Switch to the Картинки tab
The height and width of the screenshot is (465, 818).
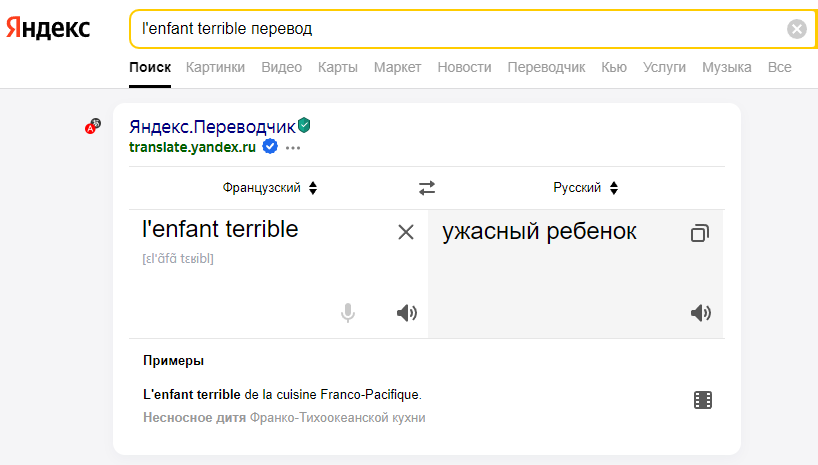pos(215,67)
